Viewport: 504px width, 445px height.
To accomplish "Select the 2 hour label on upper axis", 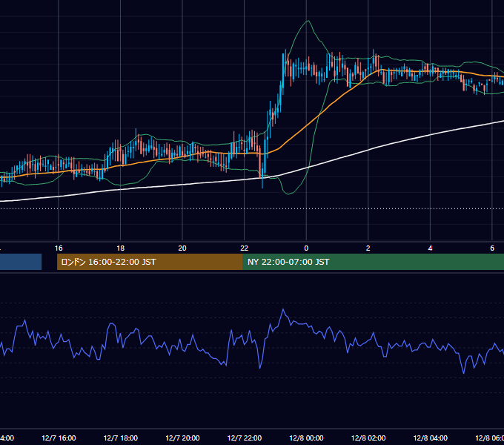I will [x=368, y=248].
